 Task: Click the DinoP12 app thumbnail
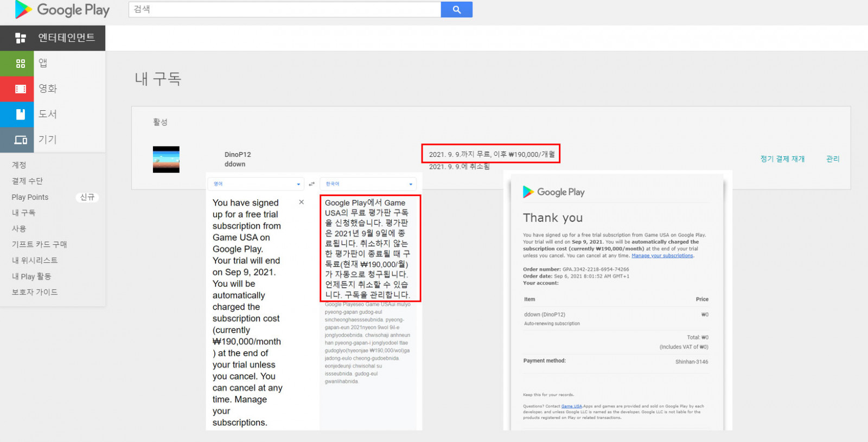pos(166,159)
